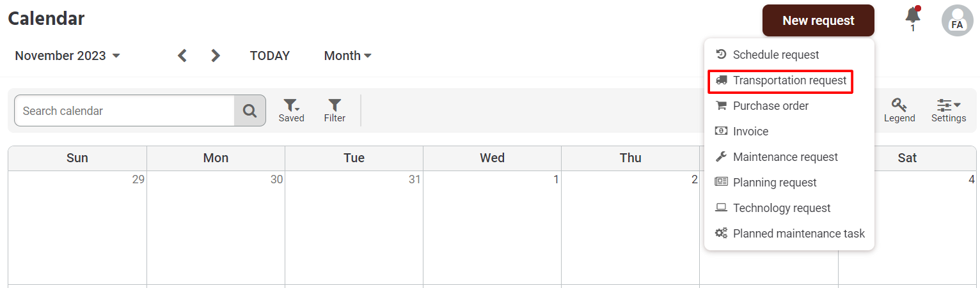Open the Settings sliders dropdown
The width and height of the screenshot is (980, 288).
(x=948, y=110)
